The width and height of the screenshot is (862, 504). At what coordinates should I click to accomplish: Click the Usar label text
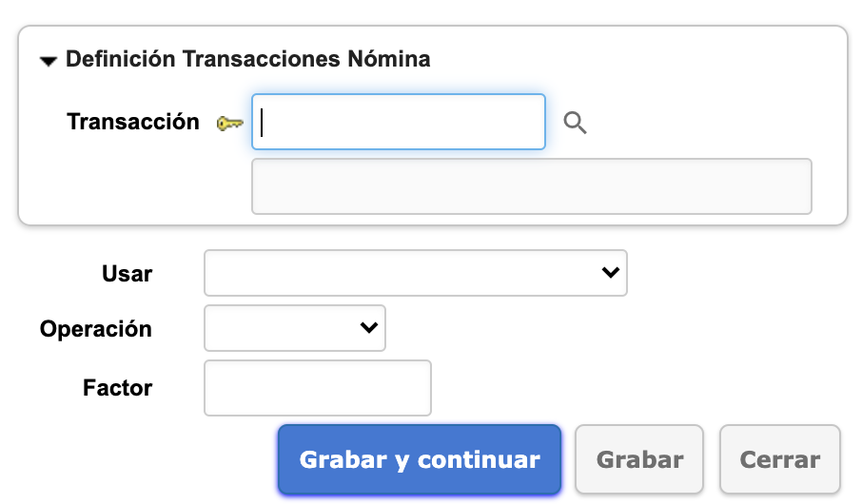tap(127, 274)
